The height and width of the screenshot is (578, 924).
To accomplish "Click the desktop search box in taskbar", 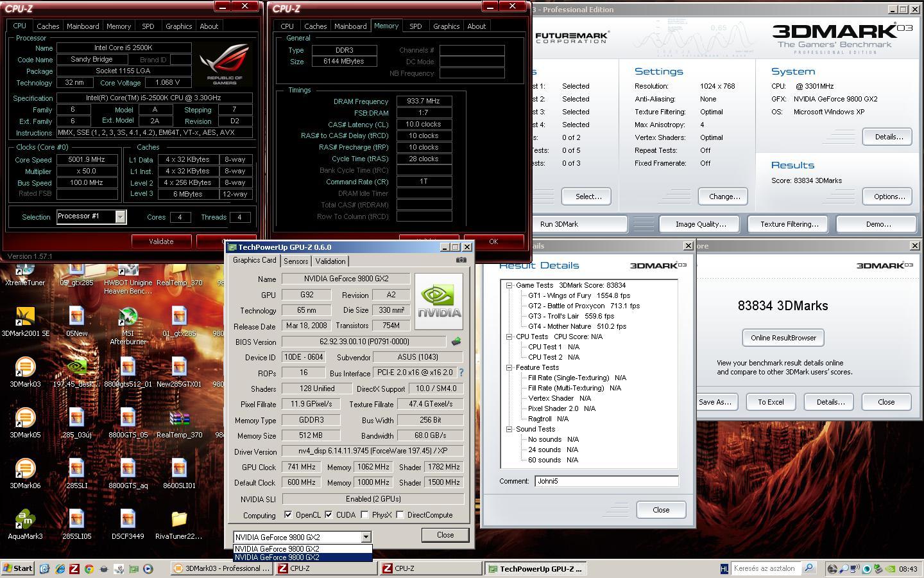I will (766, 568).
